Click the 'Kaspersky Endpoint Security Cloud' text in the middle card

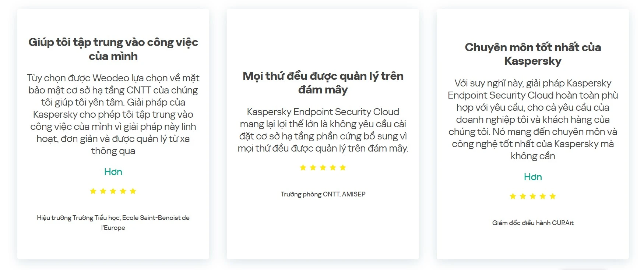(x=322, y=112)
